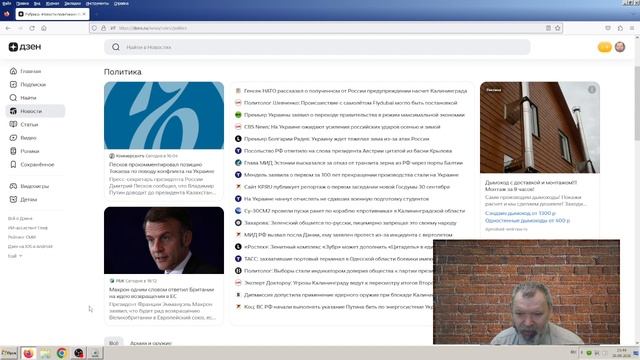Go back with the browser back arrow

(8, 28)
